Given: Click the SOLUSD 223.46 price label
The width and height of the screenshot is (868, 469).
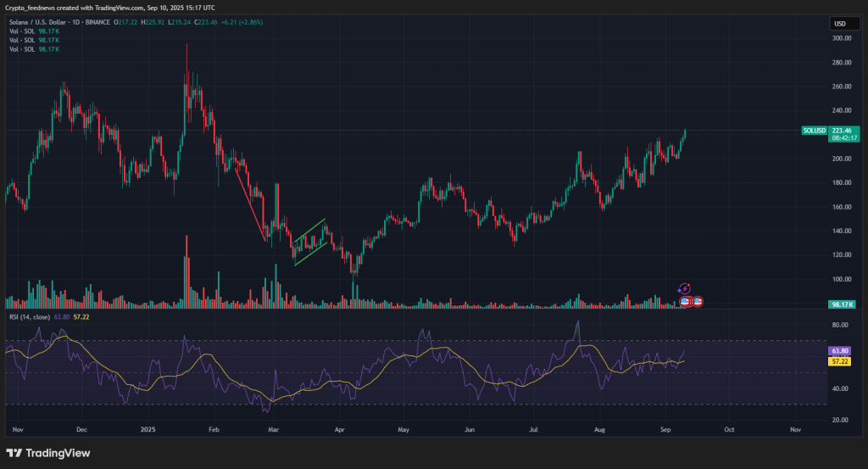Looking at the screenshot, I should click(828, 131).
